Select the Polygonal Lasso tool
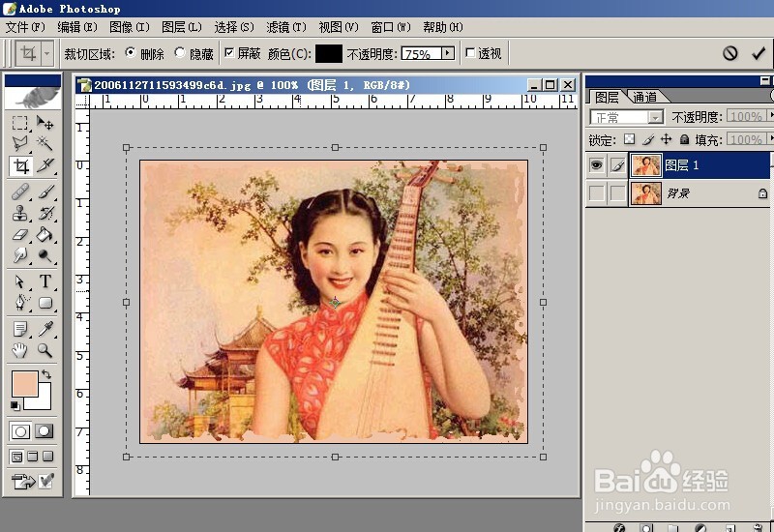 19,143
